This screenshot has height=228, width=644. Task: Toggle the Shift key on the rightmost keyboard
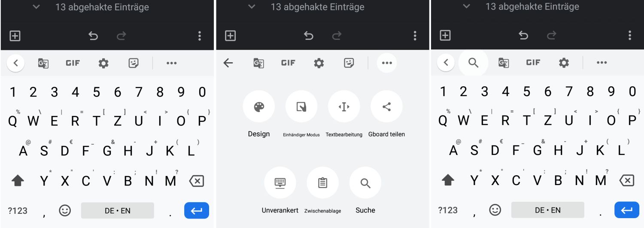[448, 181]
